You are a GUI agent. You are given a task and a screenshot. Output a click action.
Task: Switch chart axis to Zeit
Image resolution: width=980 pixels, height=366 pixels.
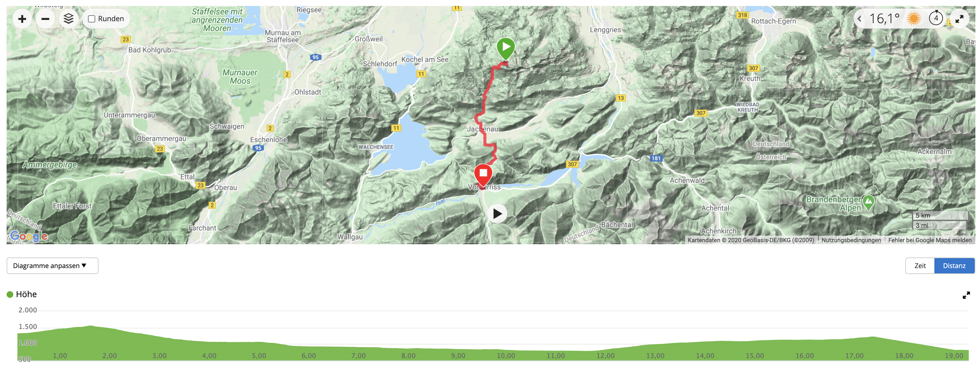click(920, 265)
